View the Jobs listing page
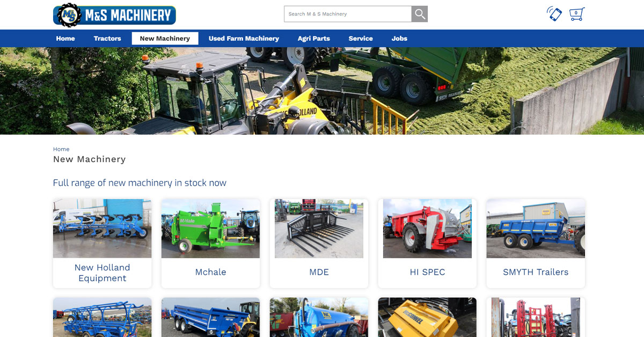The width and height of the screenshot is (644, 337). [399, 38]
